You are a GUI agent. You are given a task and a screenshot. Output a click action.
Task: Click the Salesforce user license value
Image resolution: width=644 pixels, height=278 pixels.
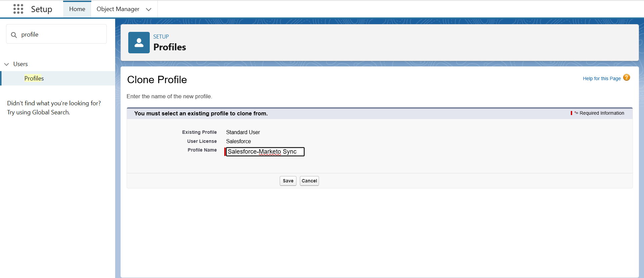[x=238, y=141]
